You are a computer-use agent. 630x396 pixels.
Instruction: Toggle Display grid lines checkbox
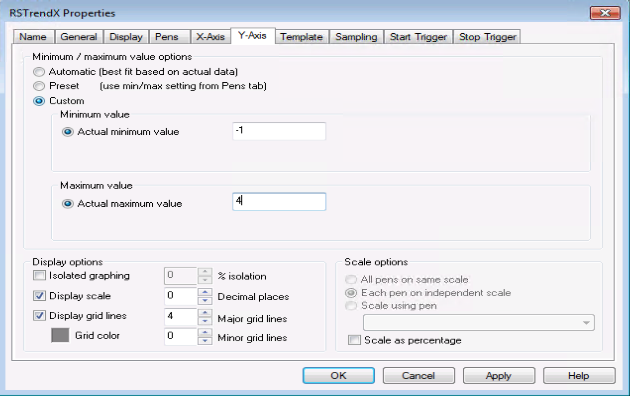pyautogui.click(x=39, y=316)
